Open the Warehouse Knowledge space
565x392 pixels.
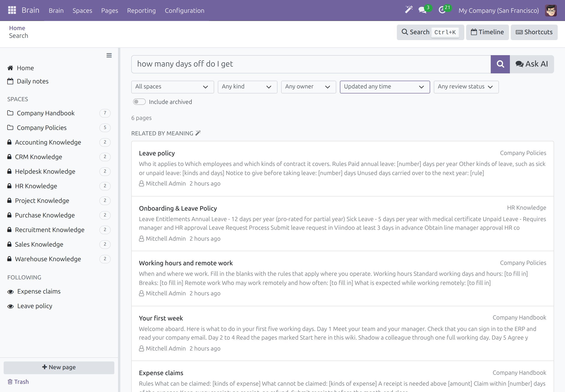[59, 259]
